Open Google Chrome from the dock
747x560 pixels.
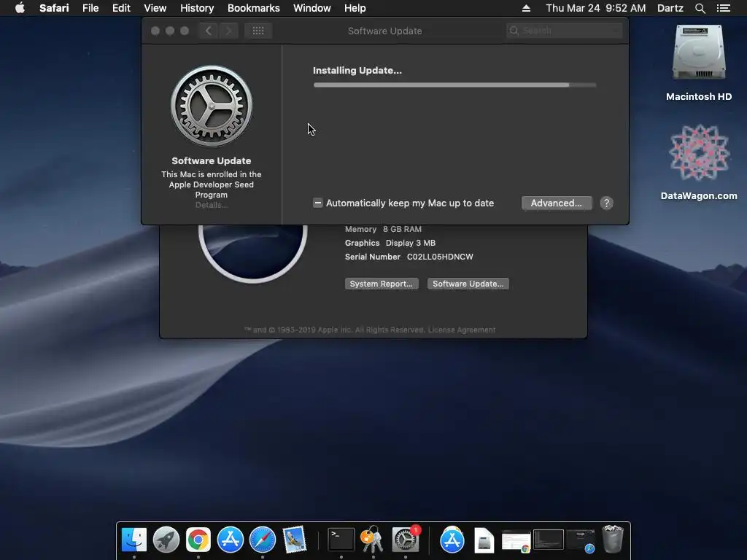click(198, 540)
